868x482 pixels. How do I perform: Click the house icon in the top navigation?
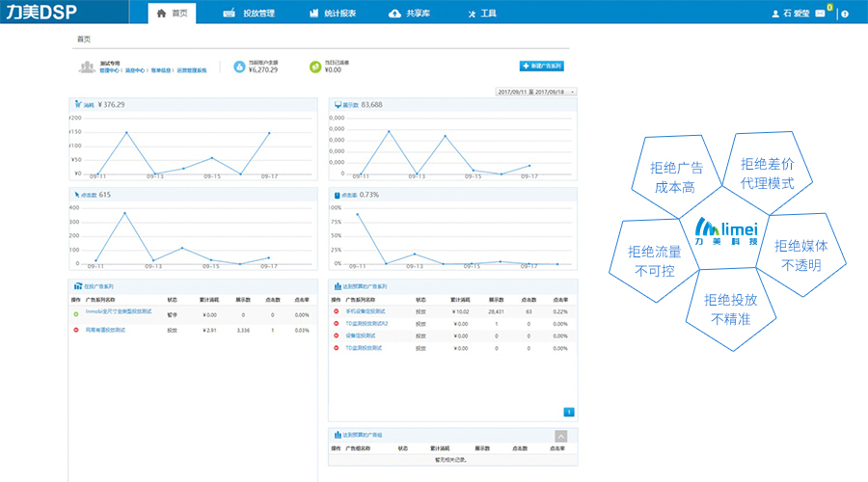tap(161, 13)
